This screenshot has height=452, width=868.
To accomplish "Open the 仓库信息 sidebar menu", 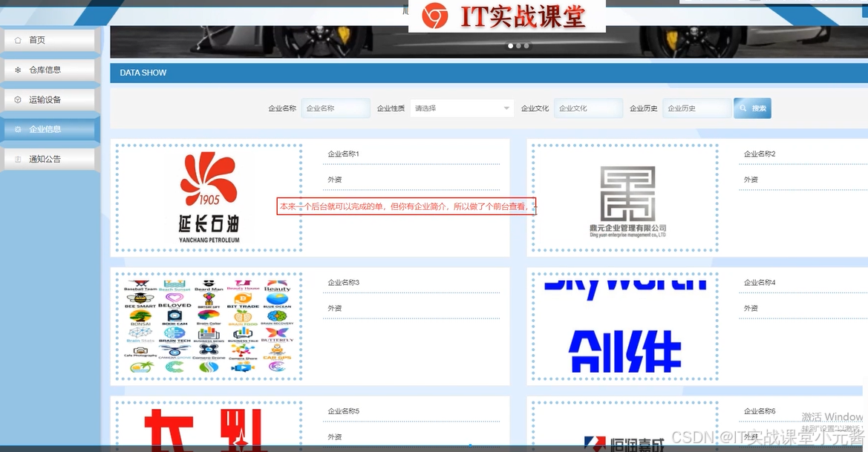I will tap(50, 70).
